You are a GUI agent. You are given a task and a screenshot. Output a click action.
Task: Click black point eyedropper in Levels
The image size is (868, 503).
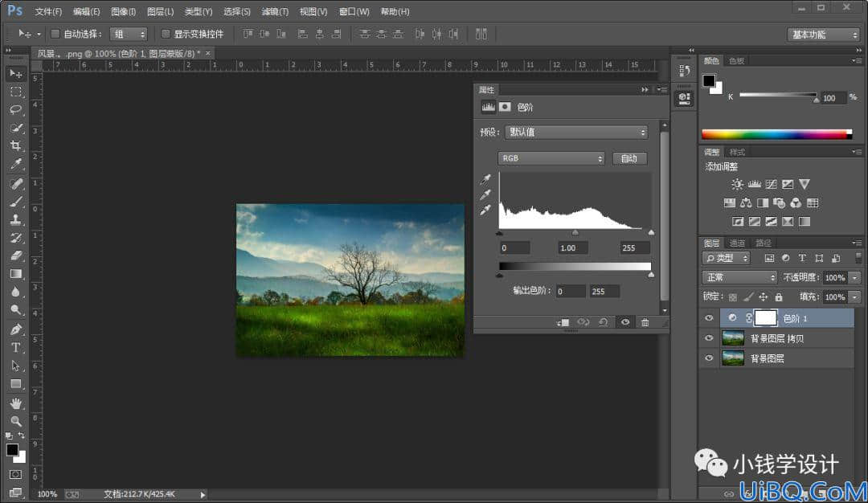[485, 179]
